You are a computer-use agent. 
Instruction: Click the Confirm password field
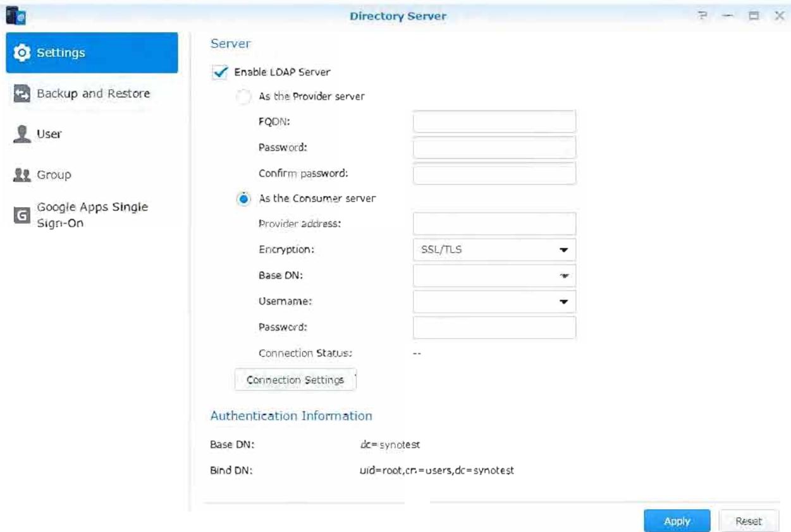[494, 173]
